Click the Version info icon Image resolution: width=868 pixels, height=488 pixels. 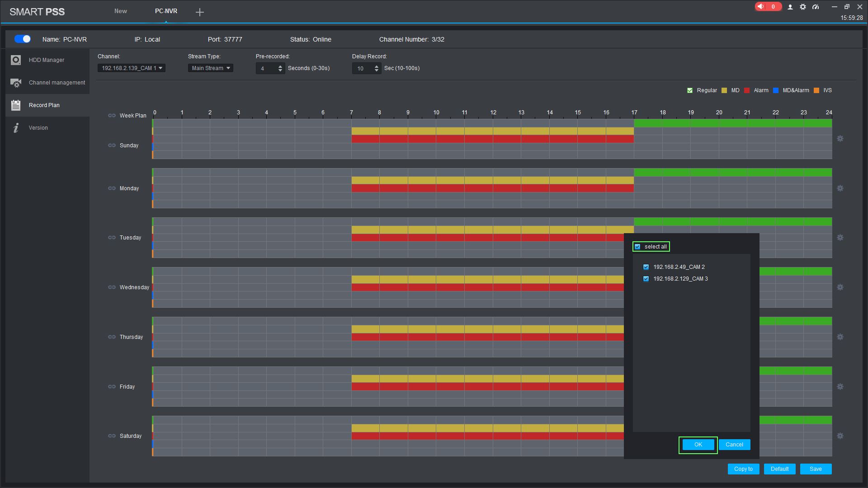pyautogui.click(x=16, y=128)
